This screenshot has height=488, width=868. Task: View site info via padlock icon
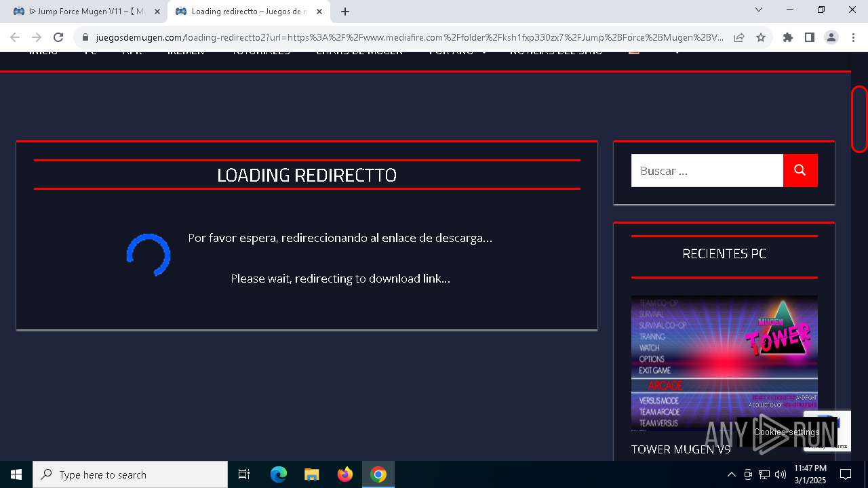tap(85, 38)
